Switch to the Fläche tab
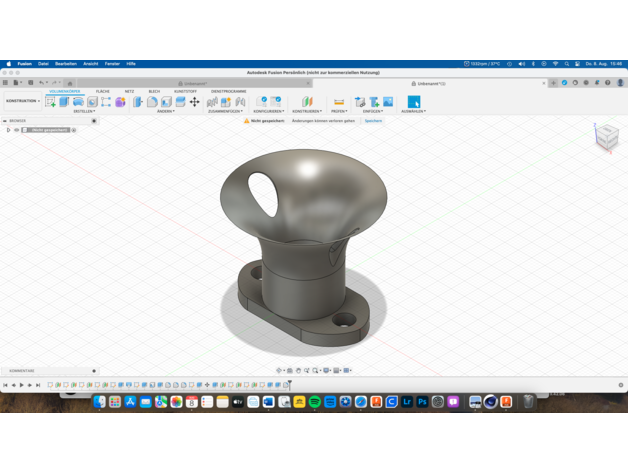 coord(102,91)
